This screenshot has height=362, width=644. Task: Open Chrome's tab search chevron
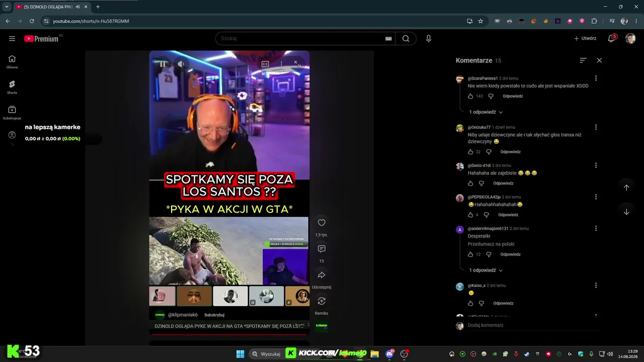[x=7, y=7]
